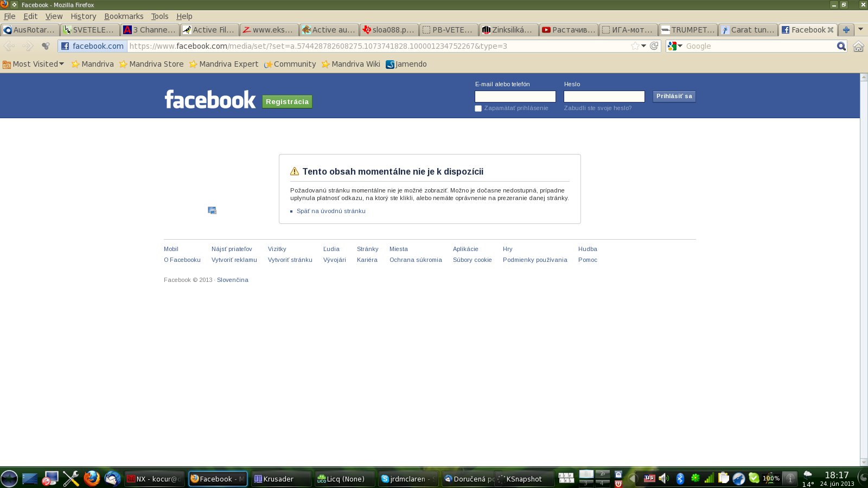
Task: Expand the search engine selector dropdown
Action: coord(675,46)
